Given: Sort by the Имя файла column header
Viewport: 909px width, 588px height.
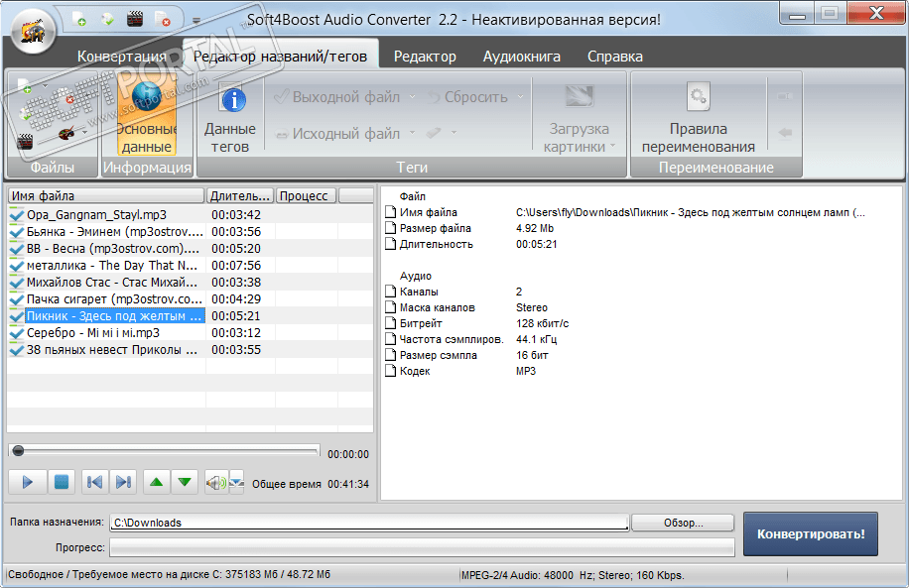Looking at the screenshot, I should point(106,195).
